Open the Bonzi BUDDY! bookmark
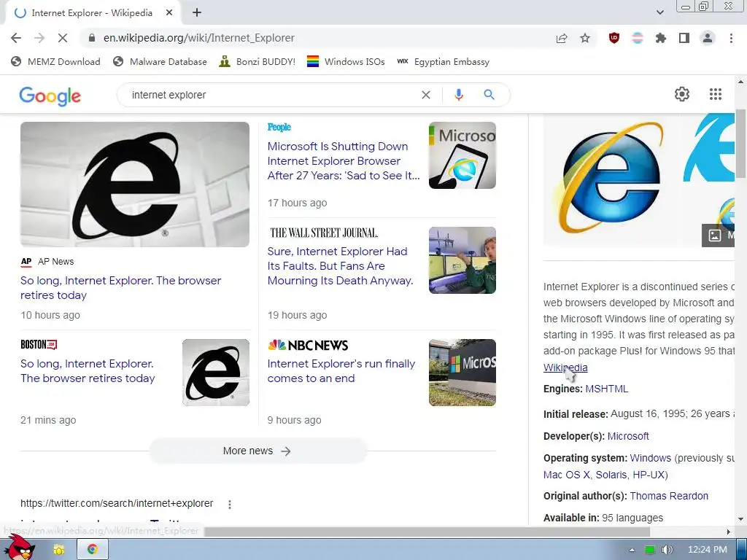This screenshot has height=560, width=747. pos(258,61)
